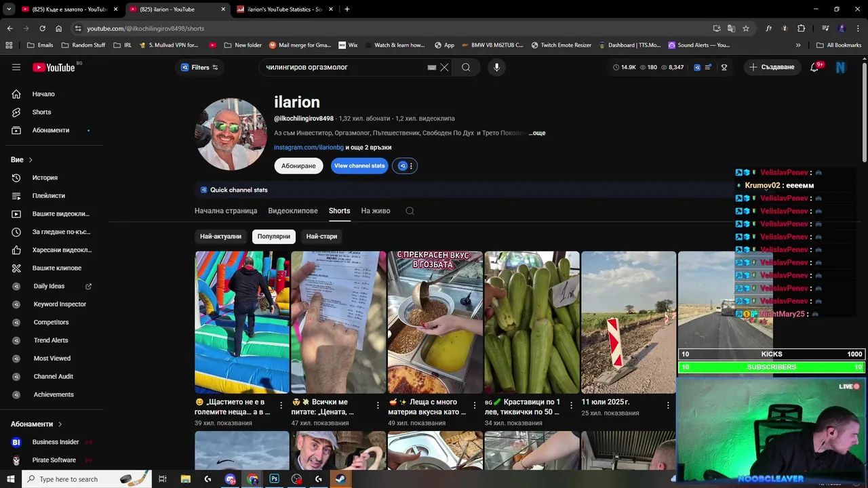
Task: Click Windows Start button
Action: [x=11, y=479]
